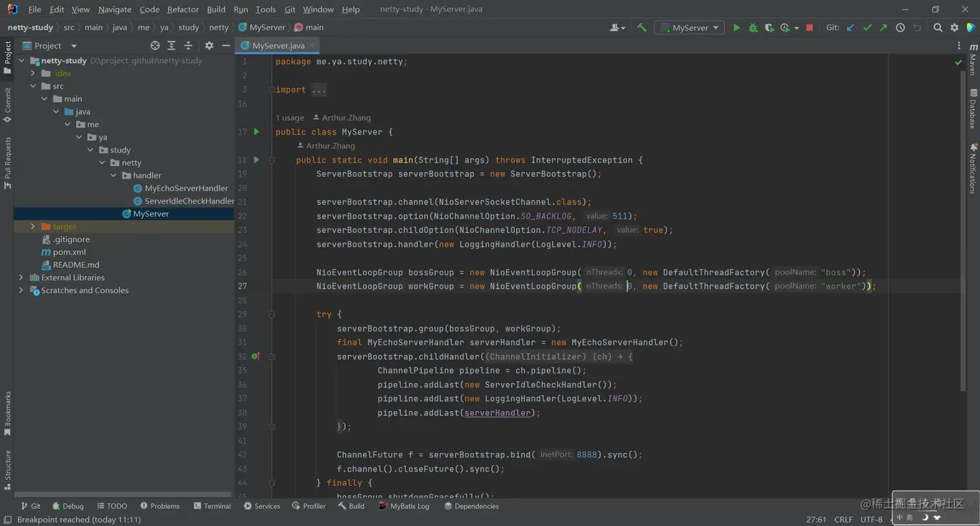The image size is (980, 526).
Task: Open the Notifications tool window
Action: (x=973, y=168)
